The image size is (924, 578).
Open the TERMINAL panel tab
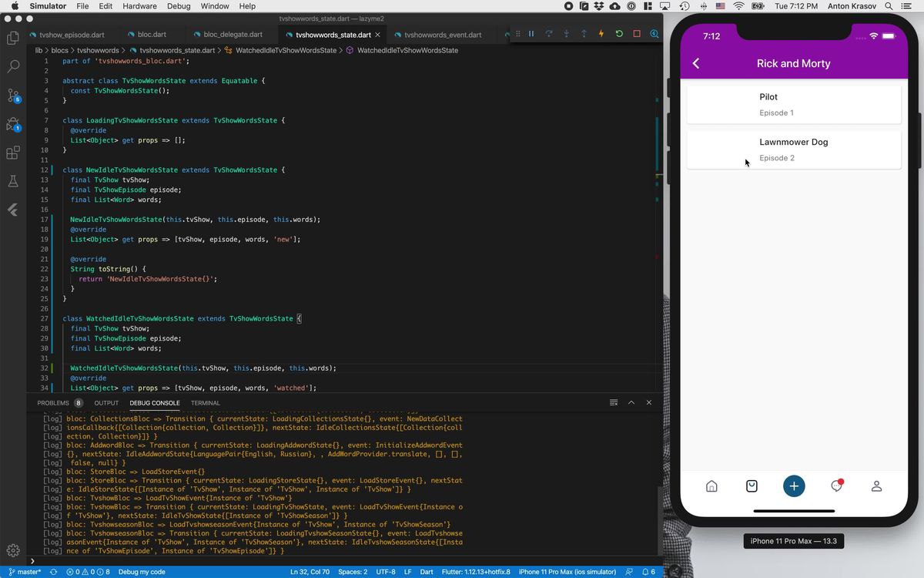[206, 403]
